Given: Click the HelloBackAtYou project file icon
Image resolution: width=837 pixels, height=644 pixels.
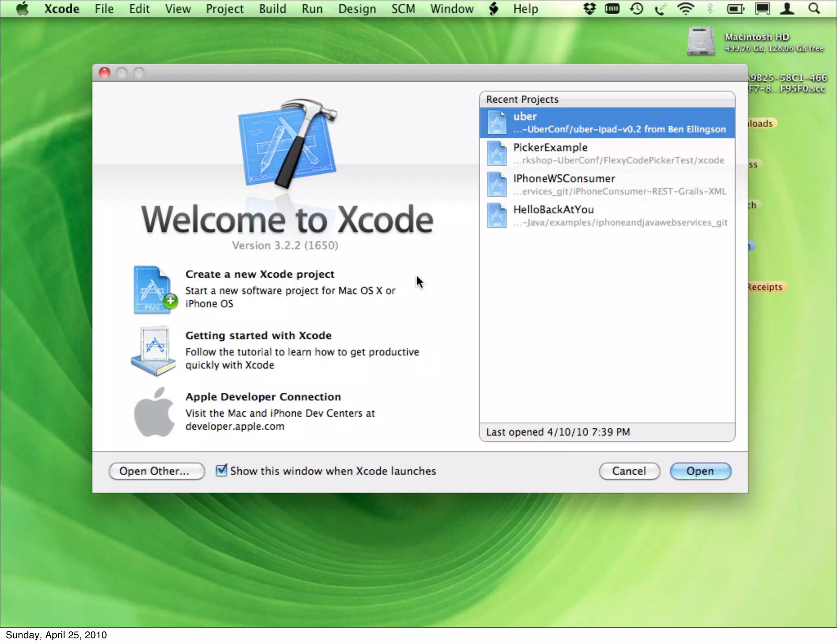Looking at the screenshot, I should [x=497, y=215].
